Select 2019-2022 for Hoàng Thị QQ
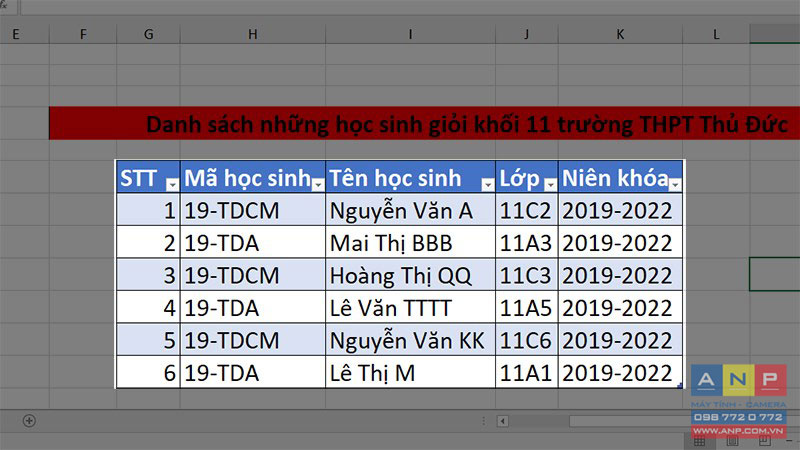The height and width of the screenshot is (450, 800). click(620, 274)
